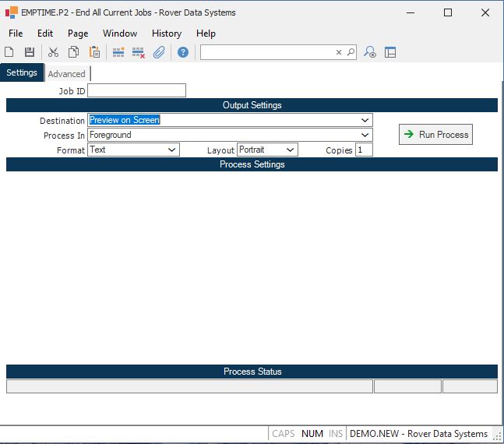This screenshot has height=444, width=504.
Task: Click the Paste clipboard icon
Action: [94, 52]
